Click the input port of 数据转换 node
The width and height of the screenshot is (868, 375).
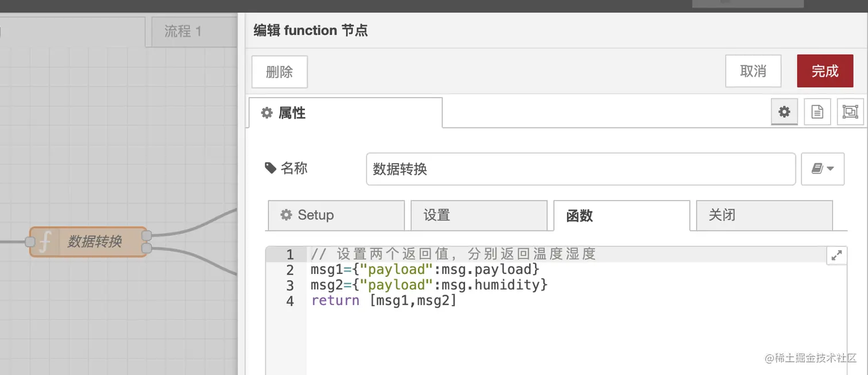click(30, 242)
